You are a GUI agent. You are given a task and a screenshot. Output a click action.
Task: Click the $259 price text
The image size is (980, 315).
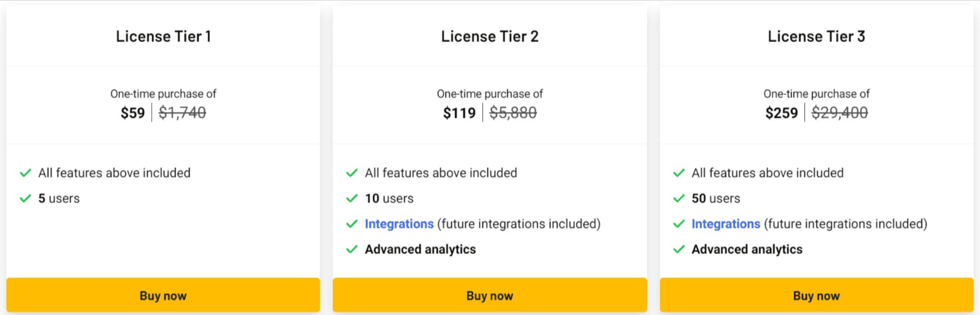[x=781, y=113]
